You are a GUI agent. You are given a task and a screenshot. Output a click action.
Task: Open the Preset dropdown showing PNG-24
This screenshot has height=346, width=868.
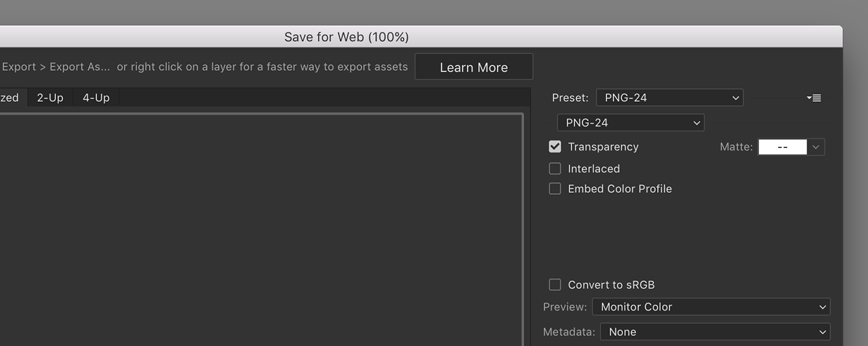pos(670,97)
